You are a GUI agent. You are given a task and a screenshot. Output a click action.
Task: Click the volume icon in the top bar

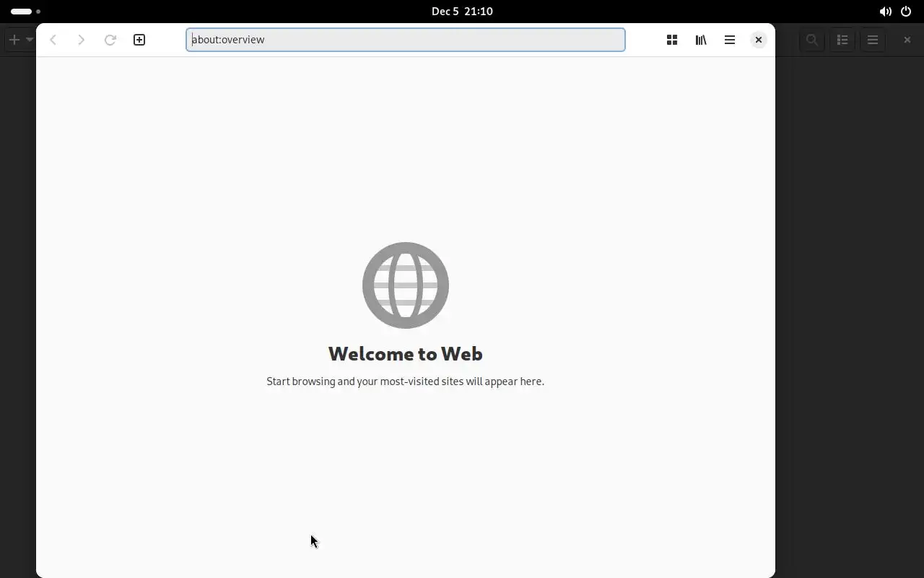(885, 12)
